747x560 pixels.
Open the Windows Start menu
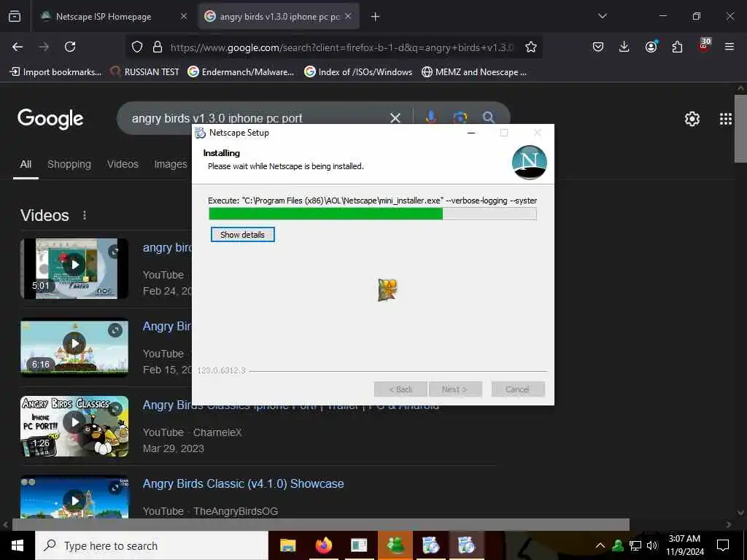18,545
